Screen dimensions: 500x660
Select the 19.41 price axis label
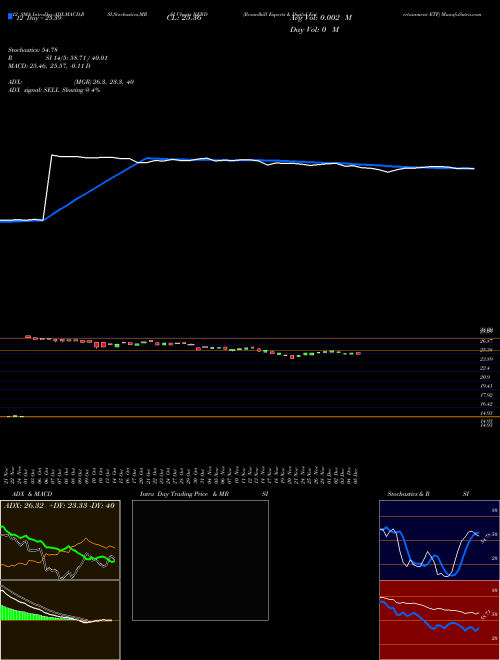pos(487,386)
